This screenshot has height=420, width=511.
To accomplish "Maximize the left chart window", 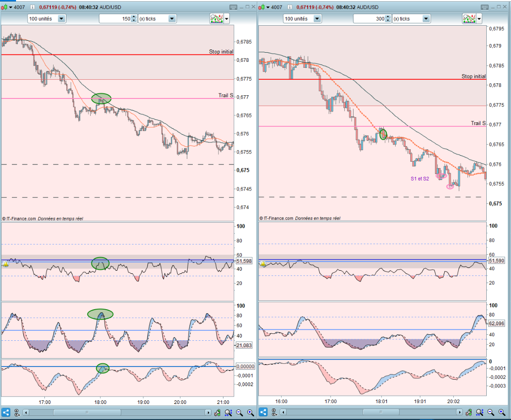I will [x=247, y=7].
